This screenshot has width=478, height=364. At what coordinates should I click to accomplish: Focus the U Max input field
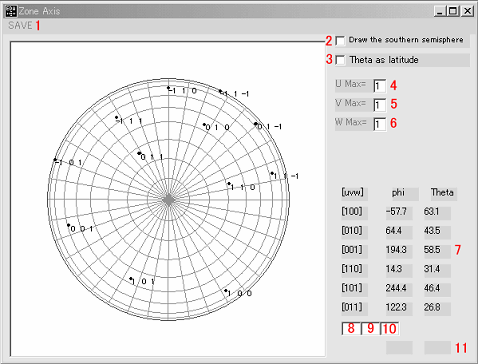point(380,86)
